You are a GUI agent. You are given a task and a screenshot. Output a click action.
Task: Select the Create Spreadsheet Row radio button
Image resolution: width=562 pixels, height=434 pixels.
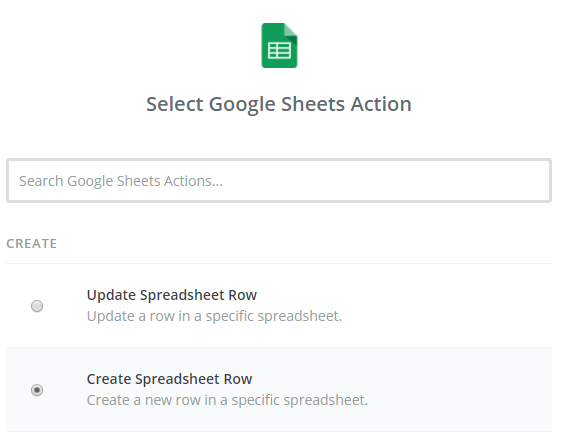[37, 390]
